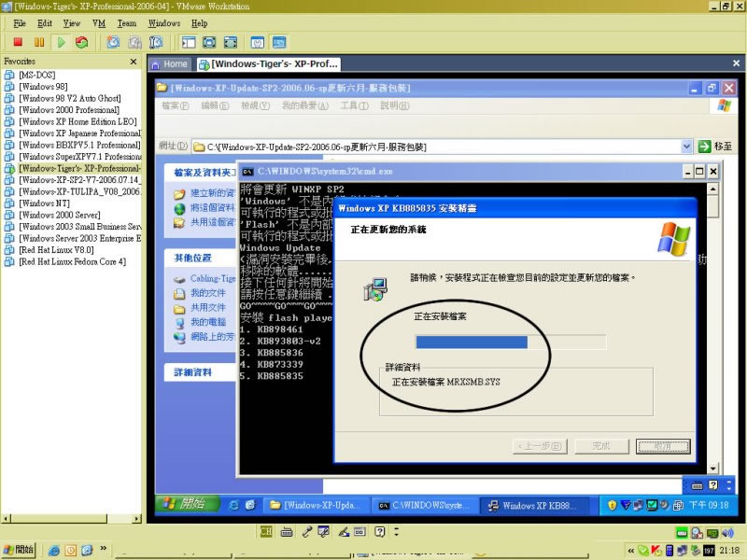The height and width of the screenshot is (560, 747).
Task: Click the 移至 Go button
Action: pyautogui.click(x=714, y=147)
